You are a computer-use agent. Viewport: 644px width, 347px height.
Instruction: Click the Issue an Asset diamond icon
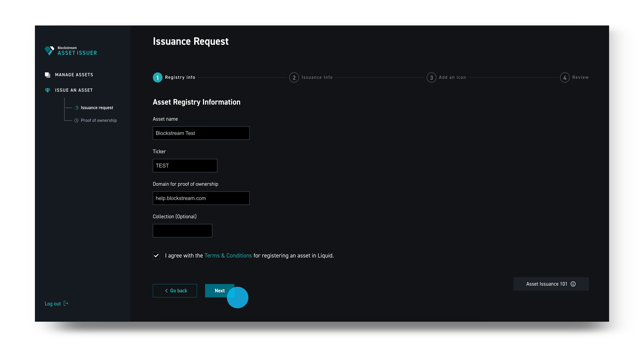[47, 90]
